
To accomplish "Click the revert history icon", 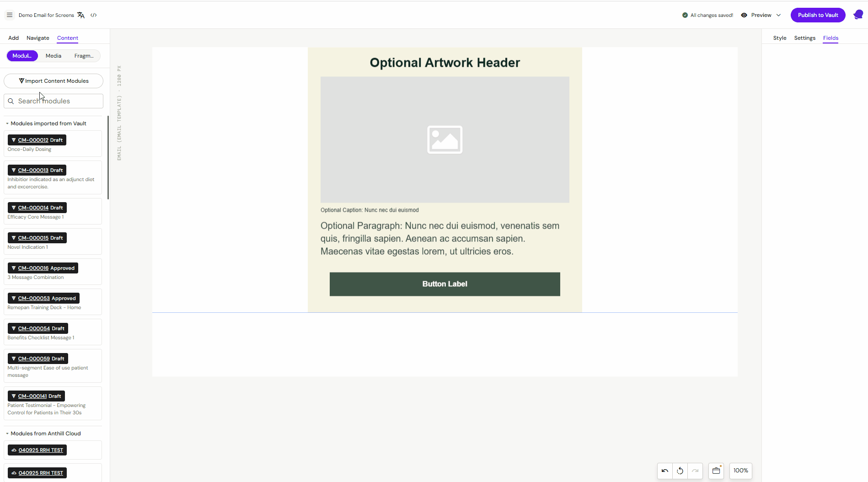I will [680, 471].
